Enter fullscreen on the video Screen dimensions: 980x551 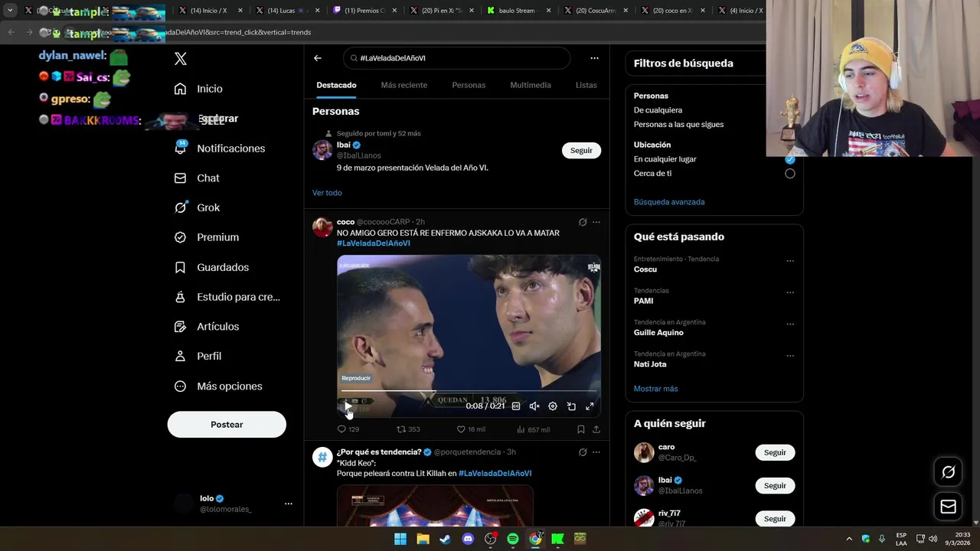click(x=590, y=406)
